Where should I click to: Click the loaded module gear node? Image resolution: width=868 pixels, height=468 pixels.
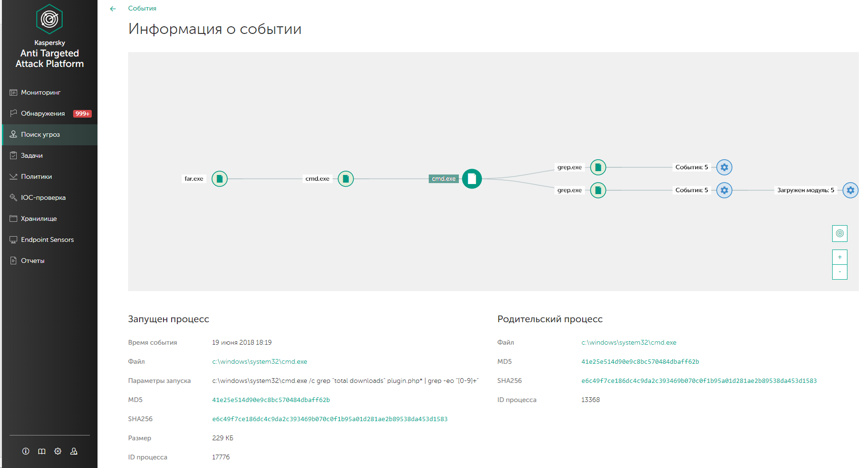click(x=850, y=190)
